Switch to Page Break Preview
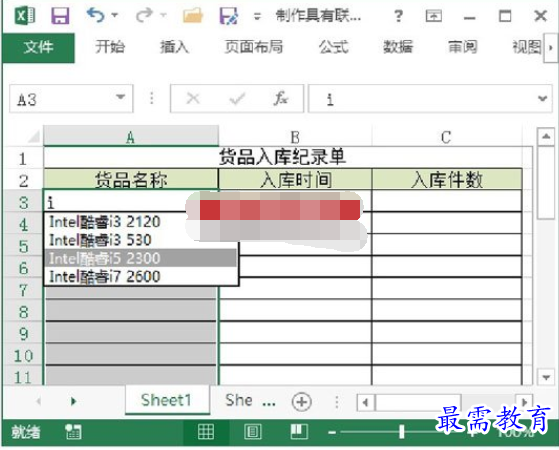559x450 pixels. click(299, 431)
